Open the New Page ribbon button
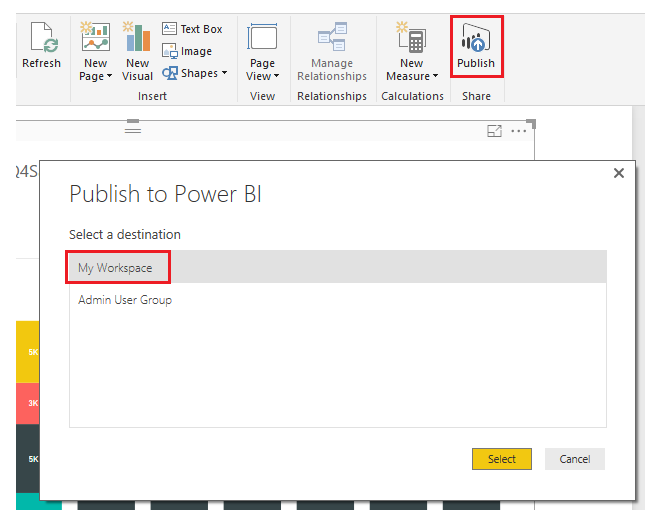The image size is (653, 513). pyautogui.click(x=95, y=51)
